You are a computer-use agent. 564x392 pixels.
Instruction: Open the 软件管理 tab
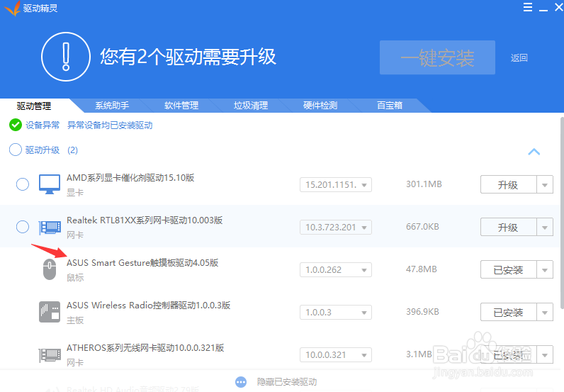point(181,106)
